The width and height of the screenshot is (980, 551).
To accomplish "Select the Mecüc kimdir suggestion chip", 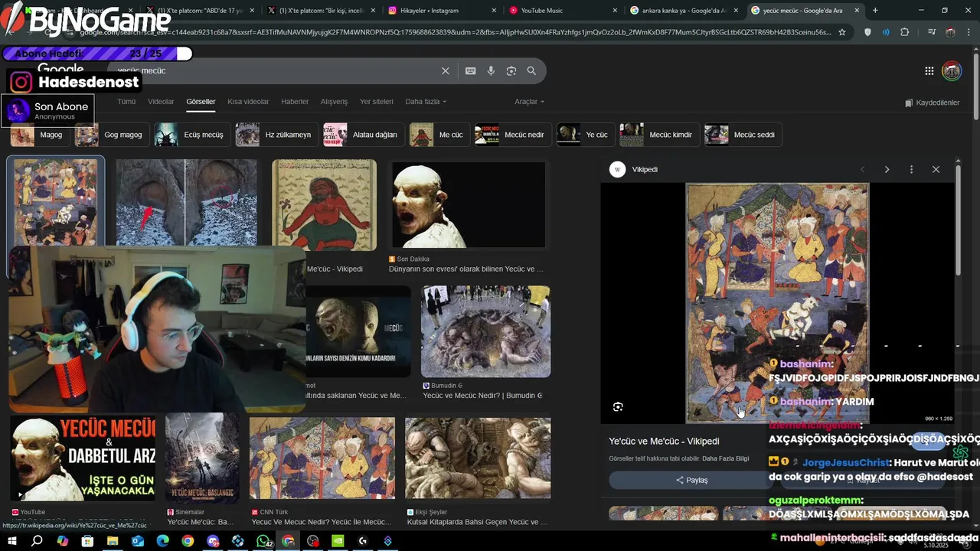I will coord(659,135).
